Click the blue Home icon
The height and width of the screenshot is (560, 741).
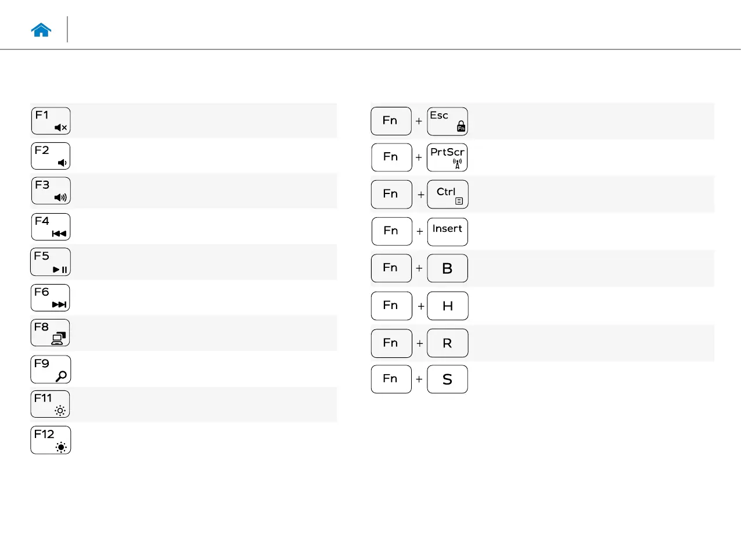point(41,30)
